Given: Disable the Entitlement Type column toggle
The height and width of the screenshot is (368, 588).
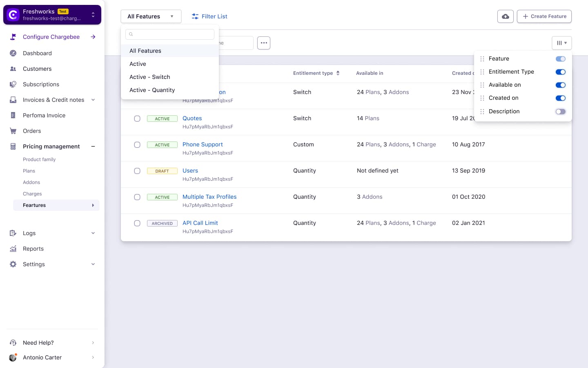Looking at the screenshot, I should (x=561, y=72).
